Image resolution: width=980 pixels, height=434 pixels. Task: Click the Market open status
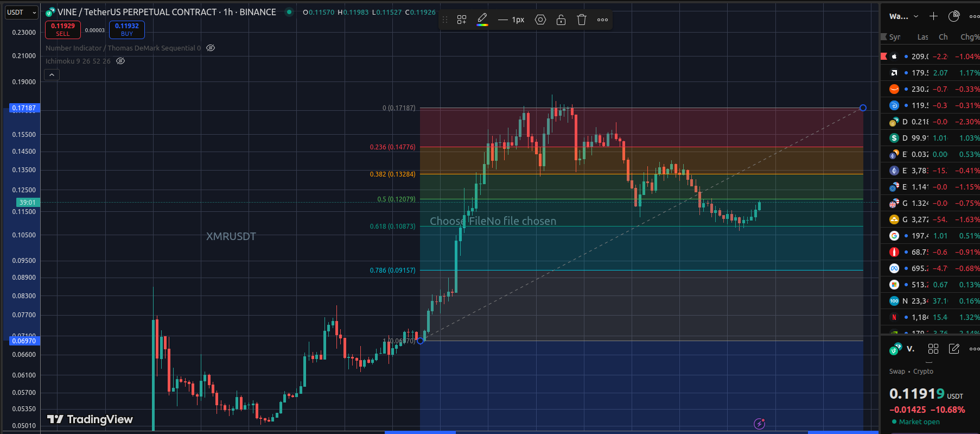[915, 422]
